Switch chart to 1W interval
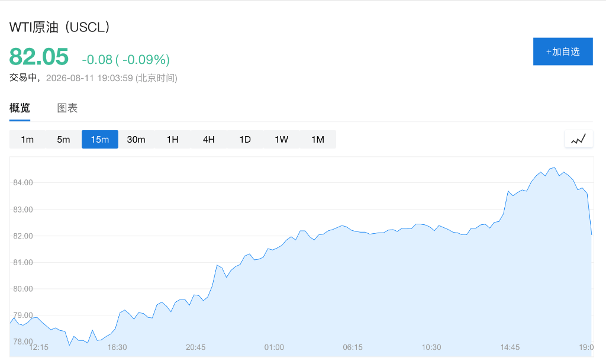 [281, 140]
